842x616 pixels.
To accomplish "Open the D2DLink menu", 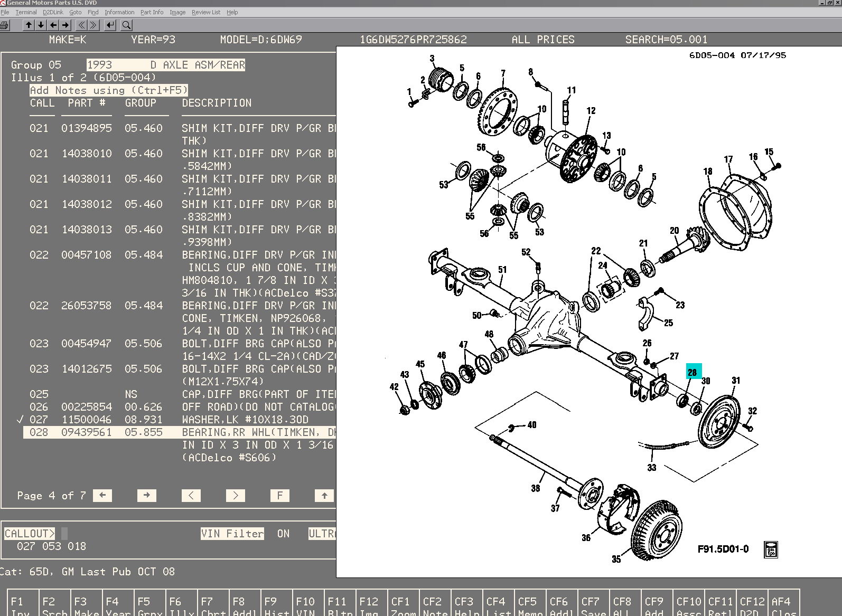I will tap(53, 12).
